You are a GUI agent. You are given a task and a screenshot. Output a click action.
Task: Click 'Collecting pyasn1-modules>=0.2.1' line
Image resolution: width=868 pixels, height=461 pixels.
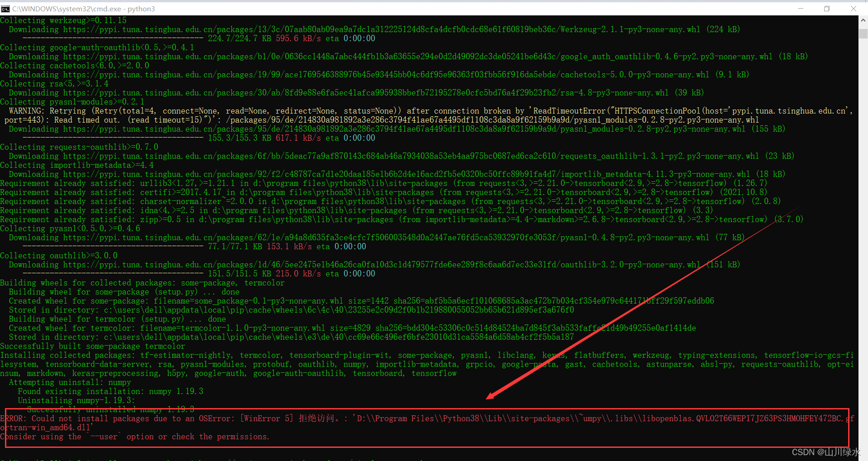pos(72,102)
